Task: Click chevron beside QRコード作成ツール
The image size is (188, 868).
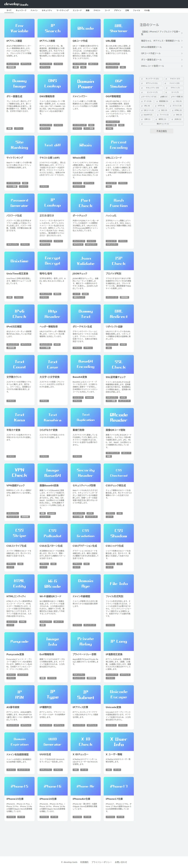Action: tap(182, 53)
